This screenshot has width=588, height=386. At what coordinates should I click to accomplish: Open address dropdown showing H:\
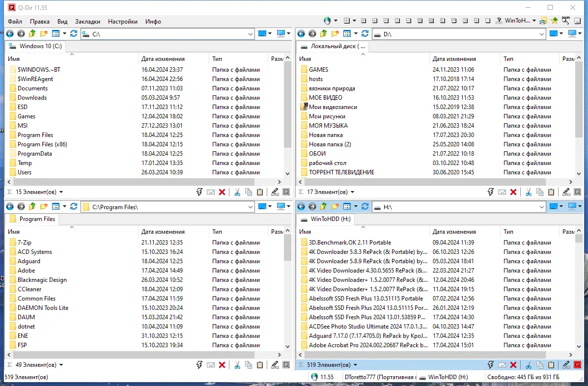pos(542,207)
